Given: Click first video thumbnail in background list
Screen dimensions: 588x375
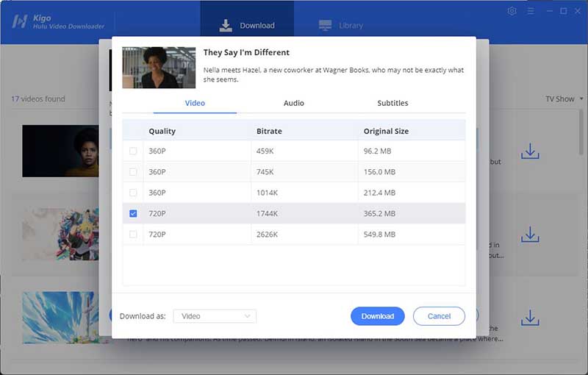Looking at the screenshot, I should click(x=60, y=151).
